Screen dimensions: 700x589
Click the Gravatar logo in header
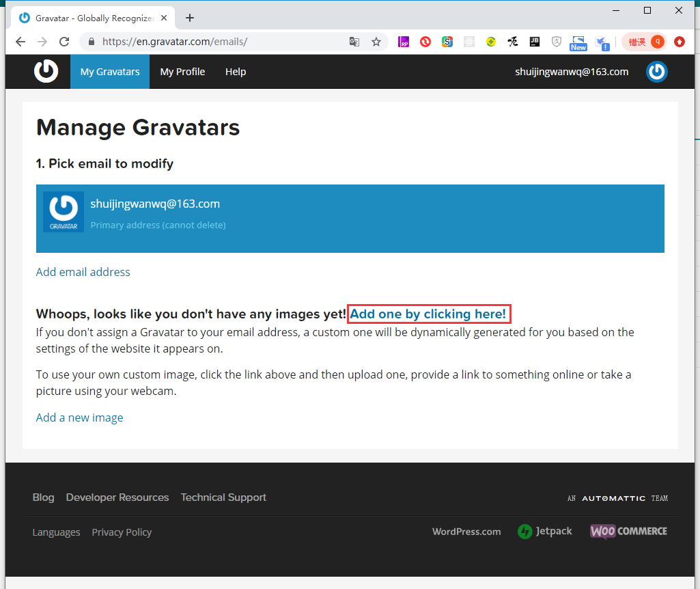coord(46,72)
